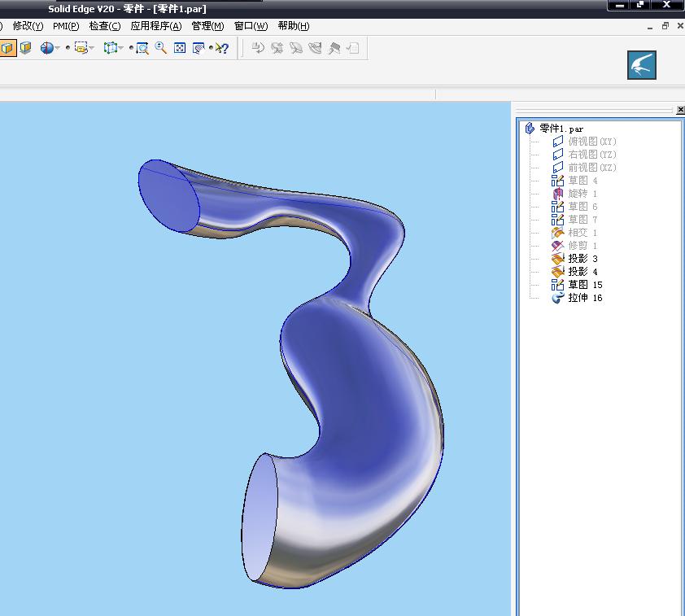Click the hand-on-window toolbar icon
The image size is (685, 616).
point(199,48)
